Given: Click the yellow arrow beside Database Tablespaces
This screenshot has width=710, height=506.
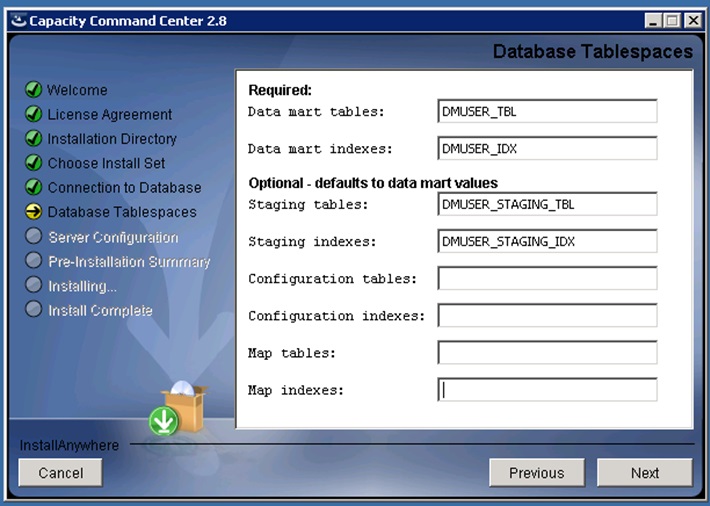Looking at the screenshot, I should 34,212.
